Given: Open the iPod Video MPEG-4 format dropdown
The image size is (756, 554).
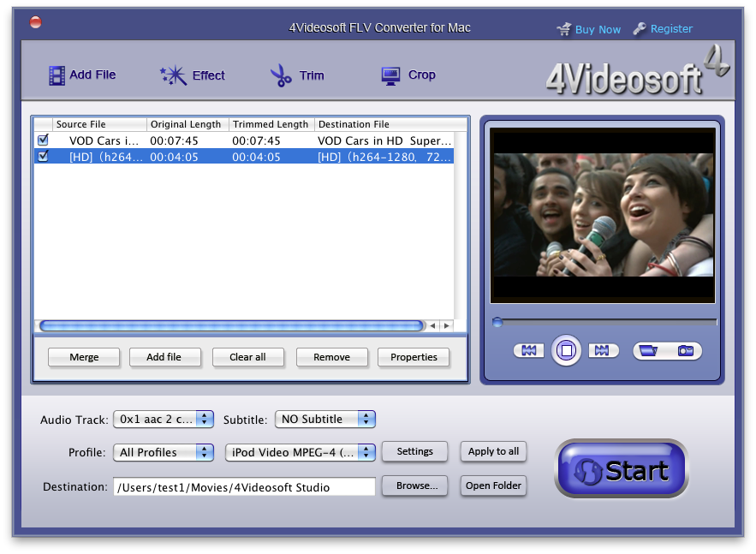Looking at the screenshot, I should click(300, 452).
